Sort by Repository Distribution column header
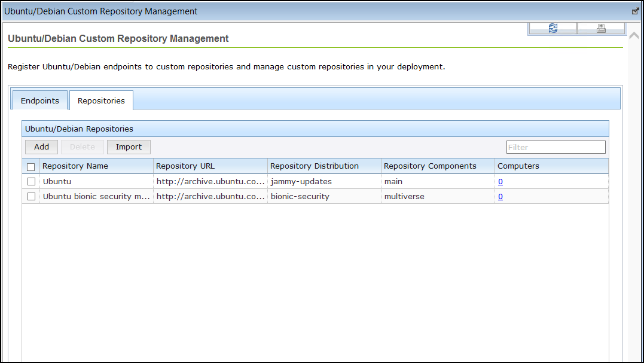The width and height of the screenshot is (644, 363). point(324,166)
